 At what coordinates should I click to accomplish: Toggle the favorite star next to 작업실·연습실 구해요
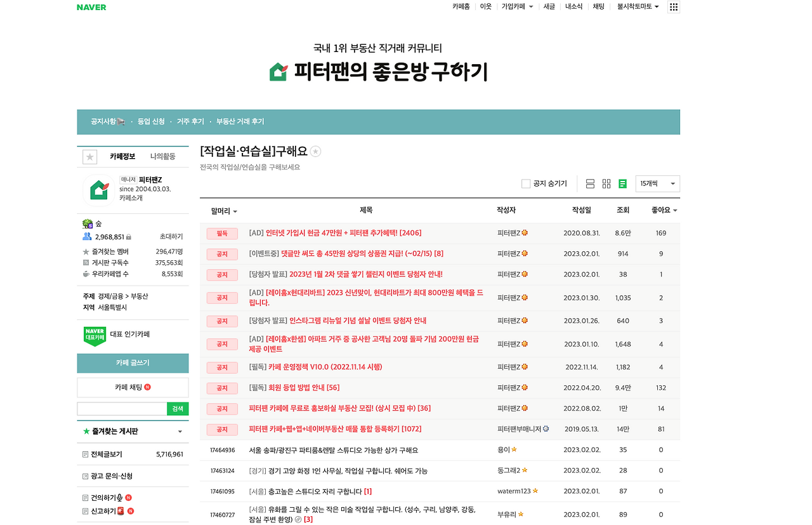[315, 151]
